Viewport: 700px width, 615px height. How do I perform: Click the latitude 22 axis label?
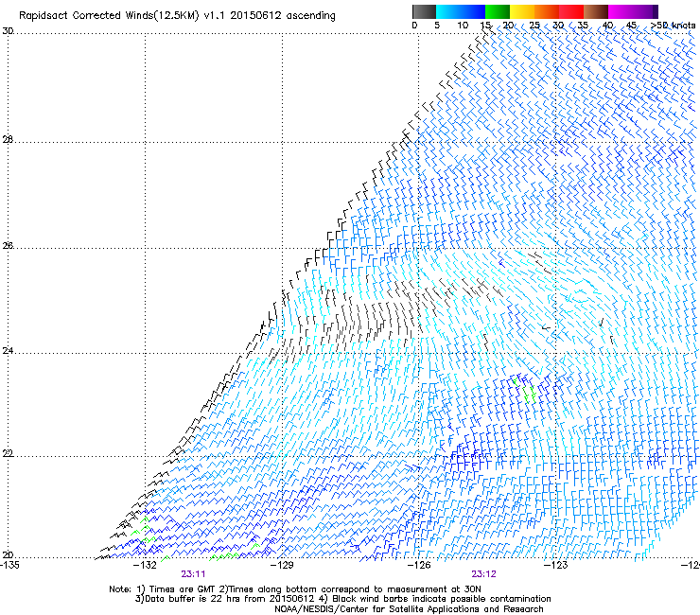point(8,453)
